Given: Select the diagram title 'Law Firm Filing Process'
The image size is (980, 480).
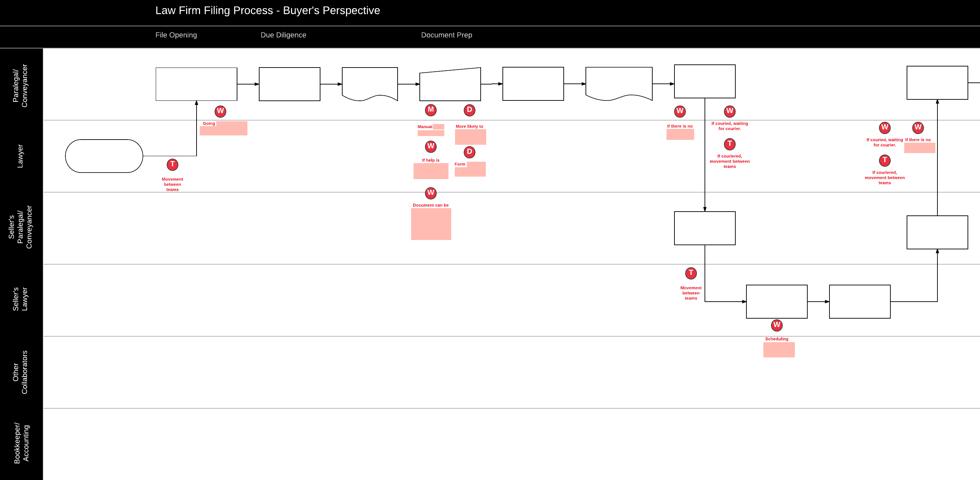Looking at the screenshot, I should [x=268, y=10].
